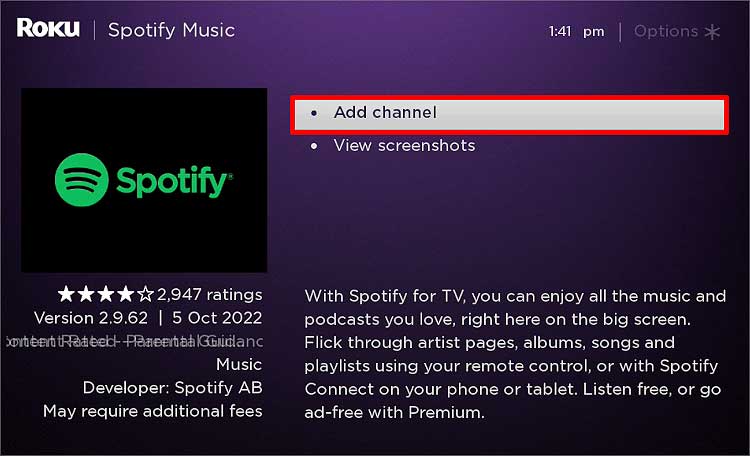Click the Spotify wordmark in the artwork
Screen dimensions: 750x456
173,181
